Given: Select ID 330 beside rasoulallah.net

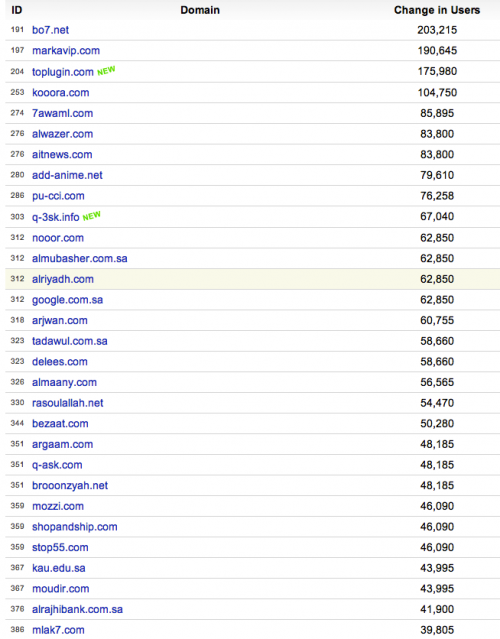Looking at the screenshot, I should tap(17, 403).
